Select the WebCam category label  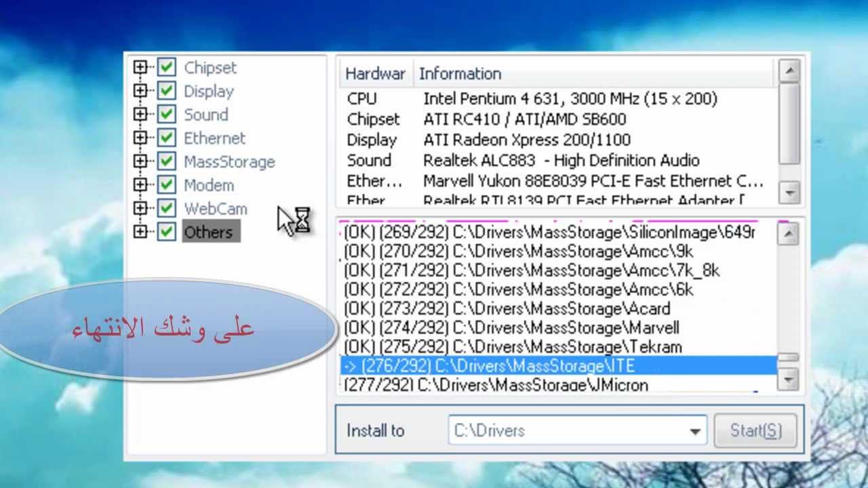[216, 209]
